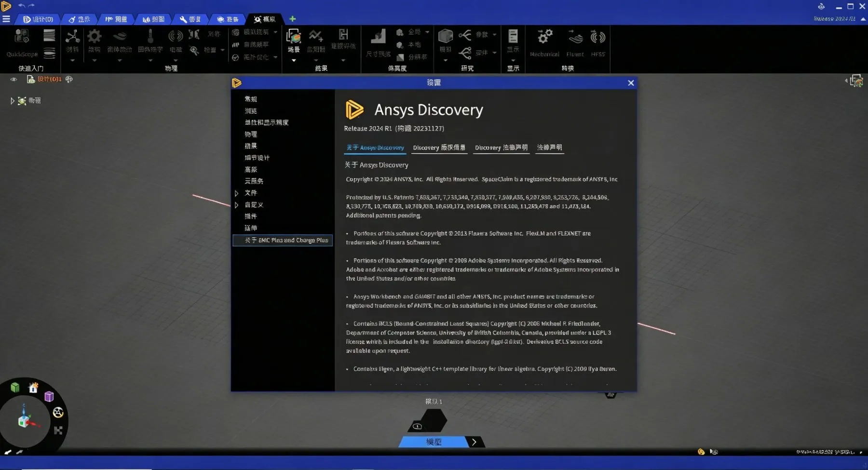Click the next-stage arrow beside 模型
Image resolution: width=868 pixels, height=470 pixels.
pos(475,442)
